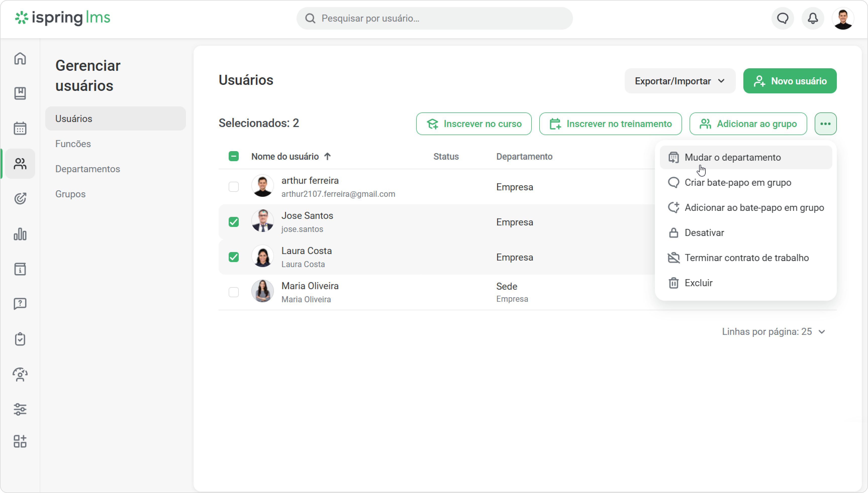The height and width of the screenshot is (493, 868).
Task: Open the settings sliders icon in sidebar
Action: [x=20, y=409]
